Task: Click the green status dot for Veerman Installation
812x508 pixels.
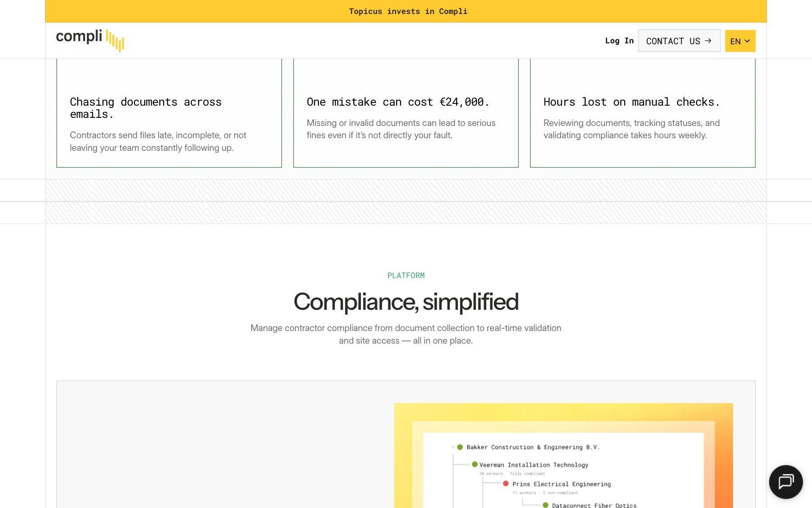Action: click(475, 464)
